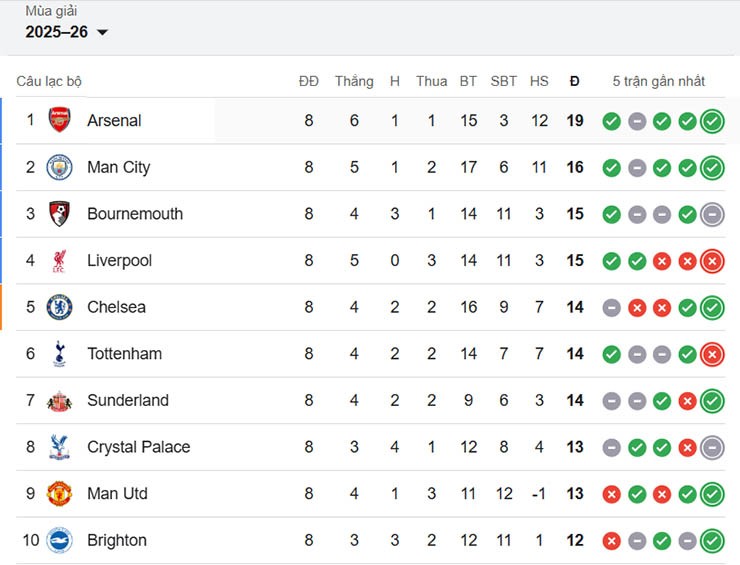This screenshot has width=740, height=565.
Task: Click the Chelsea club crest
Action: coord(60,307)
